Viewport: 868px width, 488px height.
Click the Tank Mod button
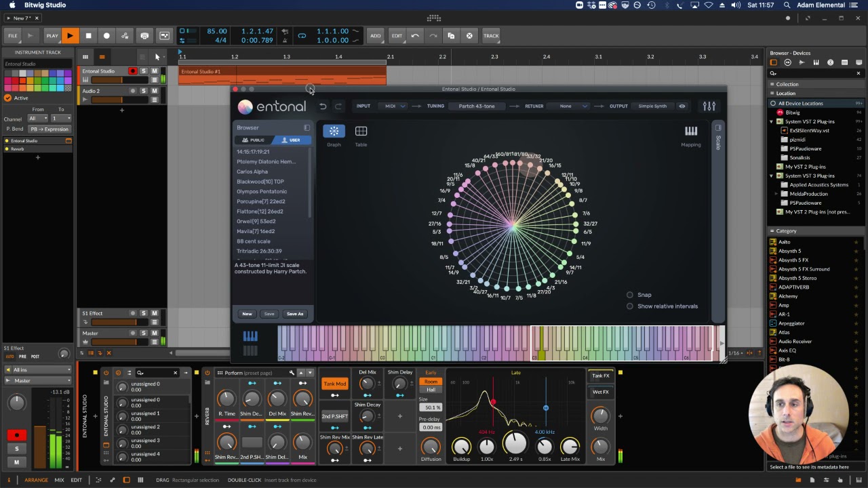[x=334, y=384]
